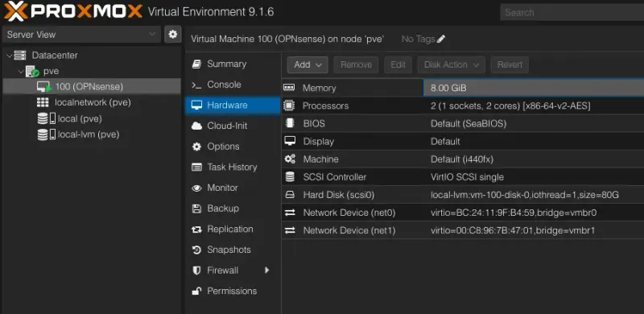The width and height of the screenshot is (644, 314).
Task: Click the Permissions unlock icon
Action: [196, 291]
